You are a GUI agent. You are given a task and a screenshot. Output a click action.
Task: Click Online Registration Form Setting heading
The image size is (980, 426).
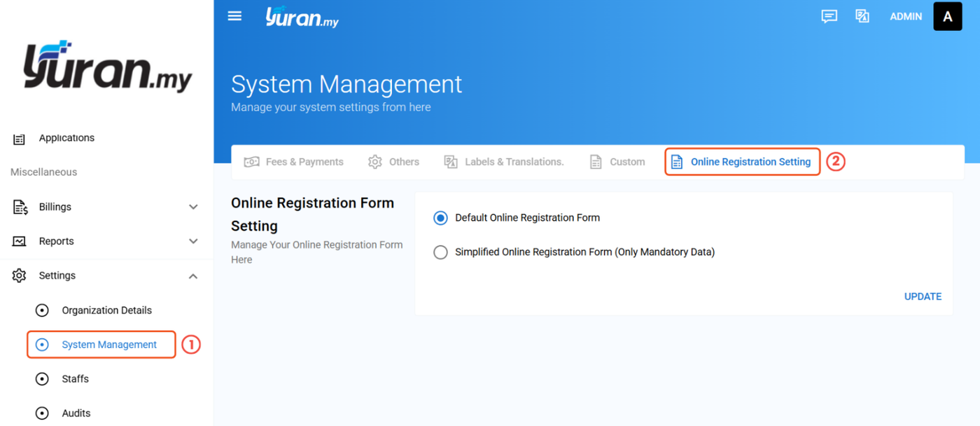[313, 214]
